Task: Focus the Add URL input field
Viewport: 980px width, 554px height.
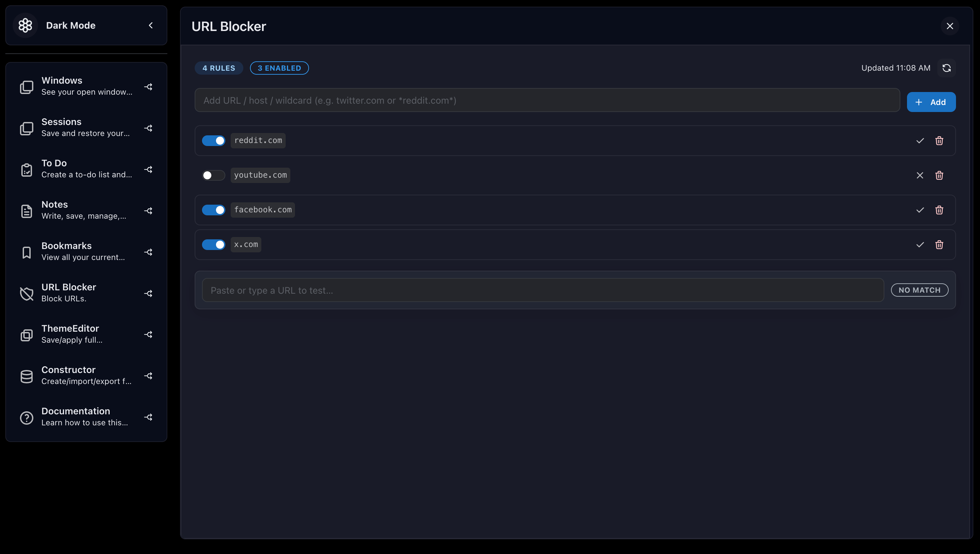Action: click(x=547, y=100)
